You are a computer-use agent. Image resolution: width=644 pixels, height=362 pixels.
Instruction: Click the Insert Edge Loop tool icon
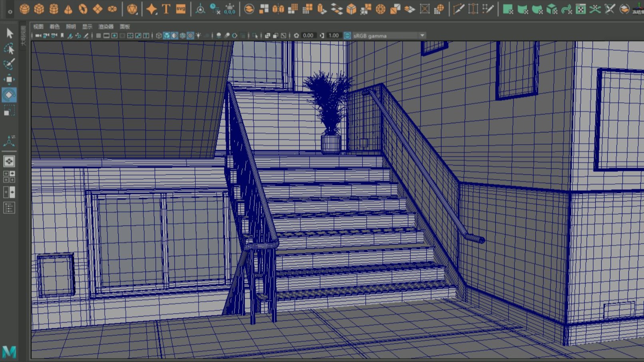473,9
